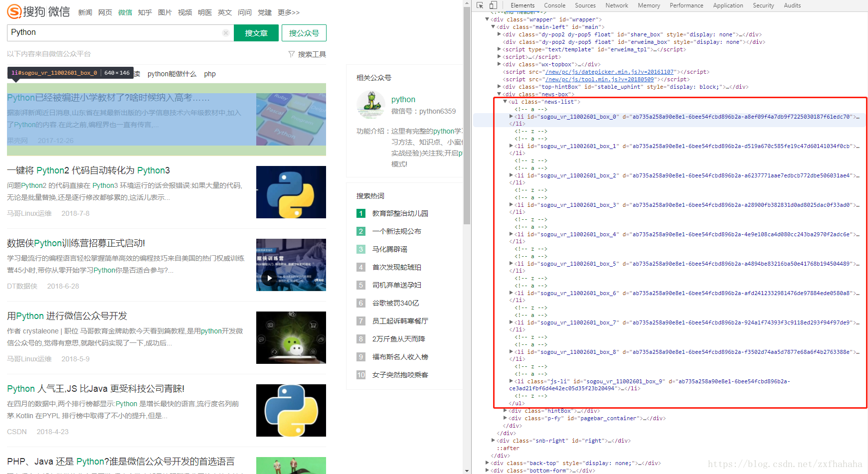This screenshot has height=474, width=868.
Task: Open article 数据侠Python训练营招募正式启动!
Action: pos(76,243)
